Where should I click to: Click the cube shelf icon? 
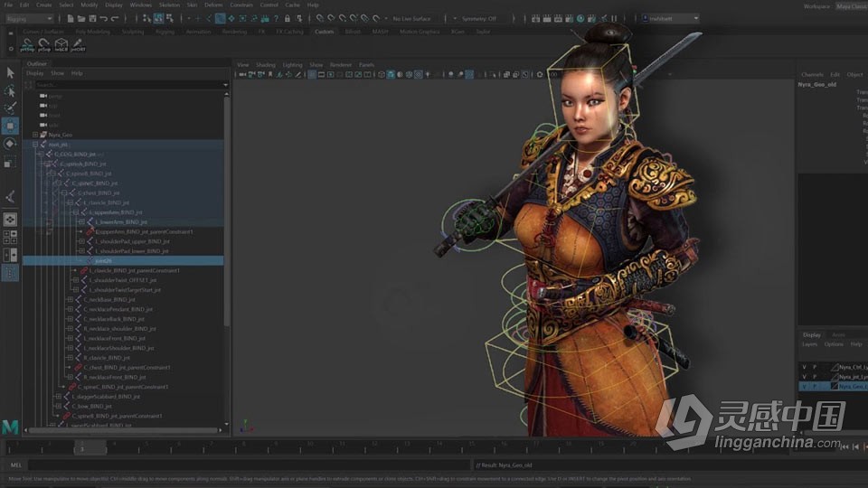(x=61, y=45)
